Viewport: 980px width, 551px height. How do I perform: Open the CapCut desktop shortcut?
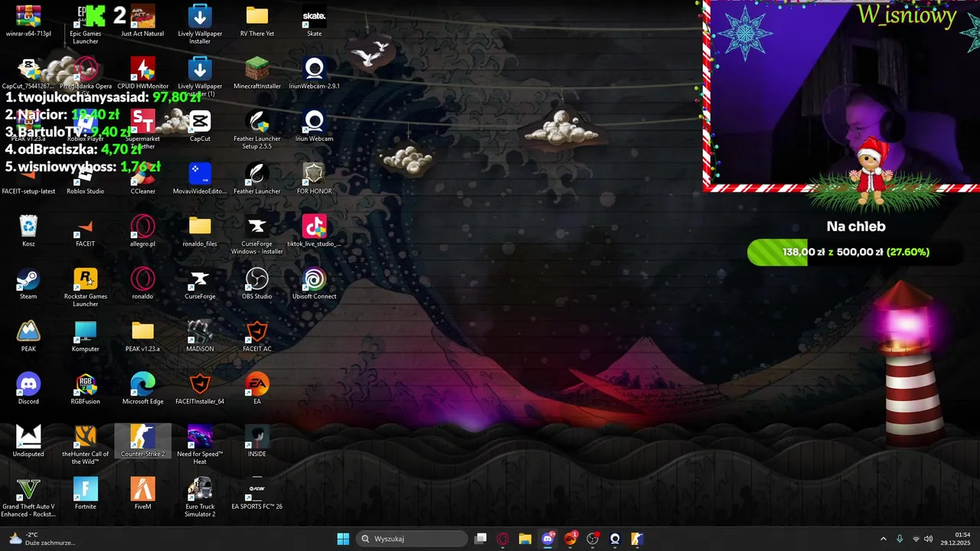tap(200, 126)
